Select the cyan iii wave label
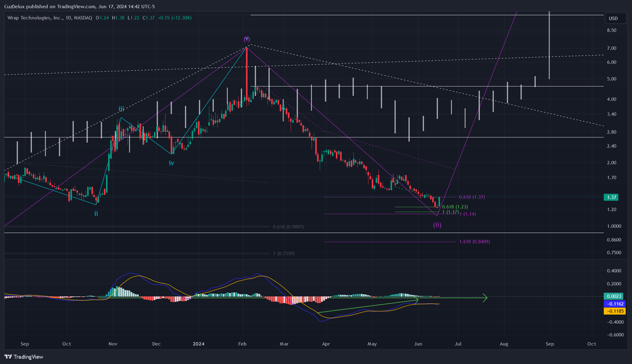632x364 pixels. pos(121,109)
